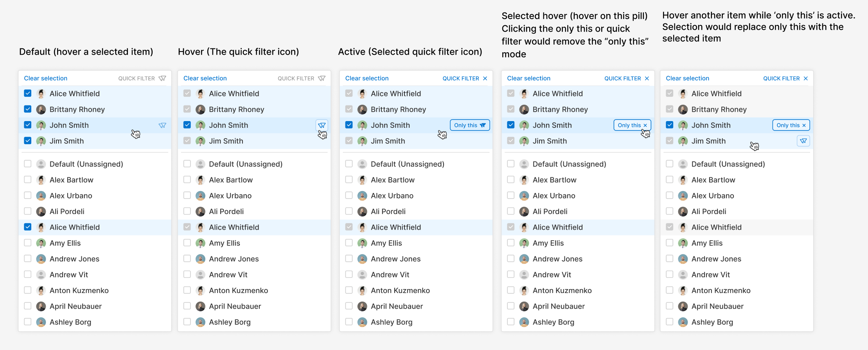
Task: Click John Smith's boxed funnel icon in Hover panel
Action: point(322,125)
